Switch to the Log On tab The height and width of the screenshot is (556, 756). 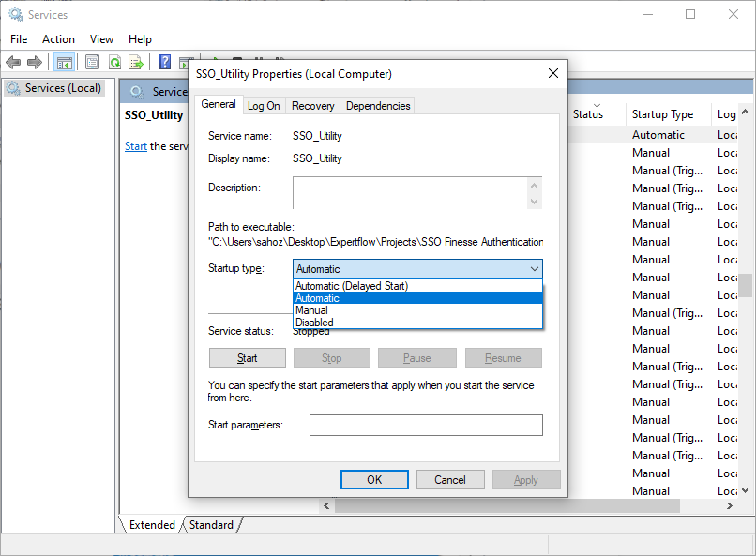(x=264, y=106)
